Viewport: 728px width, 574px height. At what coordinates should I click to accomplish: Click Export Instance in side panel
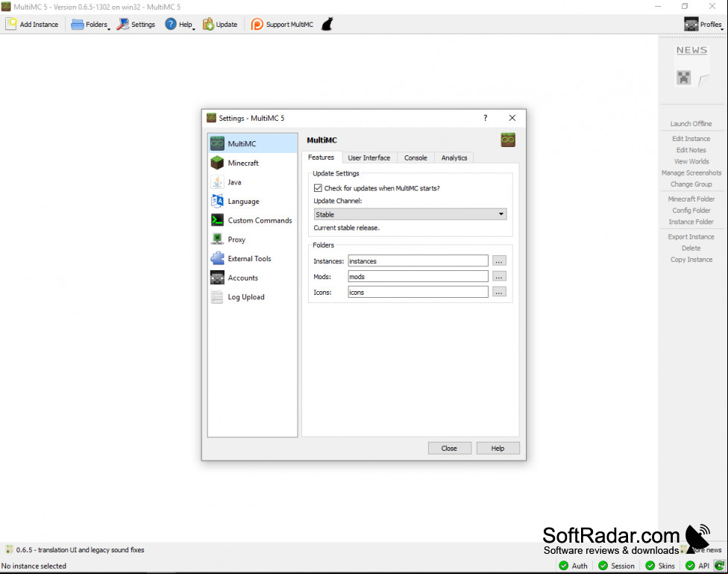pyautogui.click(x=691, y=237)
